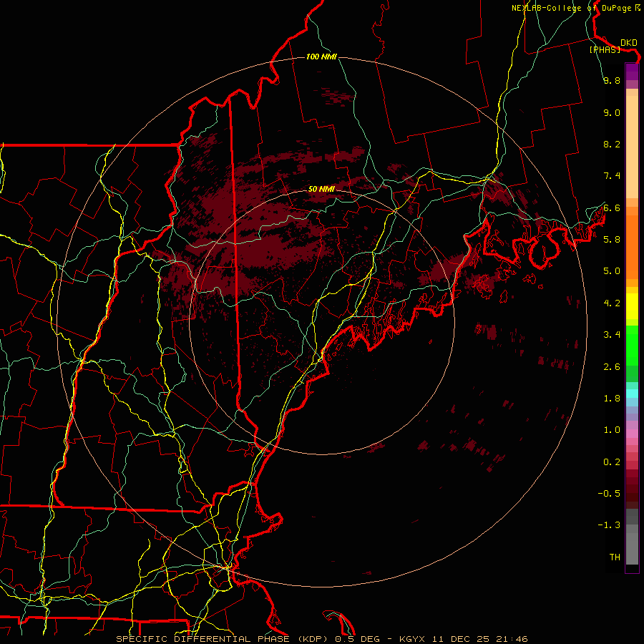Screen dimensions: 644x644
Task: Click the 5.8 color scale value
Action: [612, 240]
